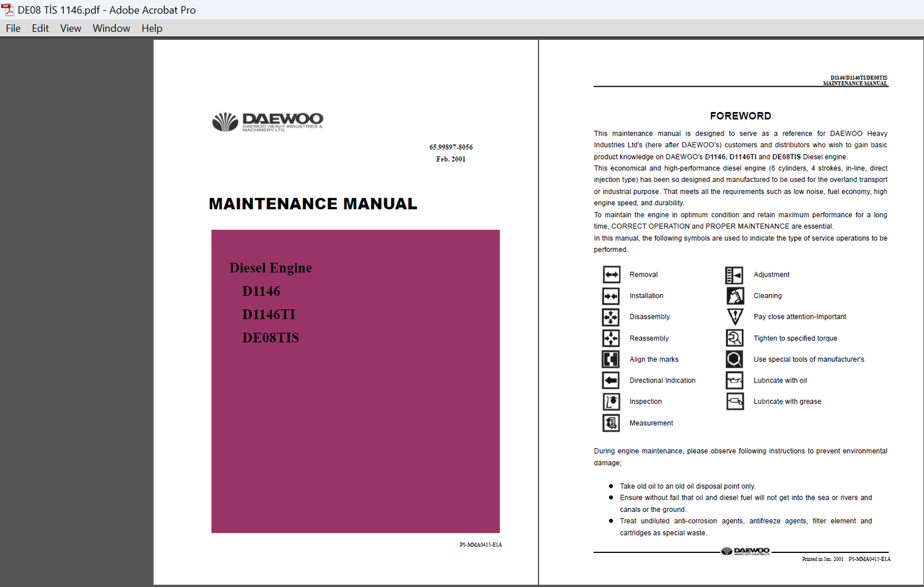Click the Daewoo logo on cover page

pos(268,122)
